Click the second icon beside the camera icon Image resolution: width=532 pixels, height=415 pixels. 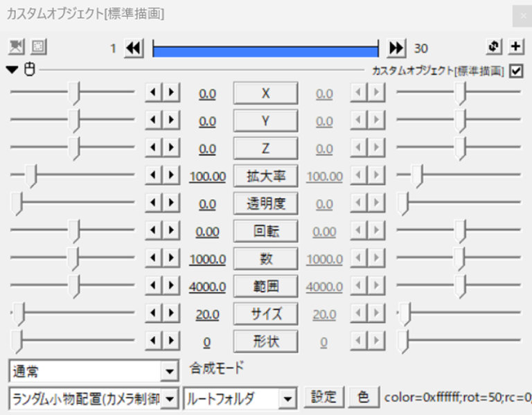click(x=37, y=47)
